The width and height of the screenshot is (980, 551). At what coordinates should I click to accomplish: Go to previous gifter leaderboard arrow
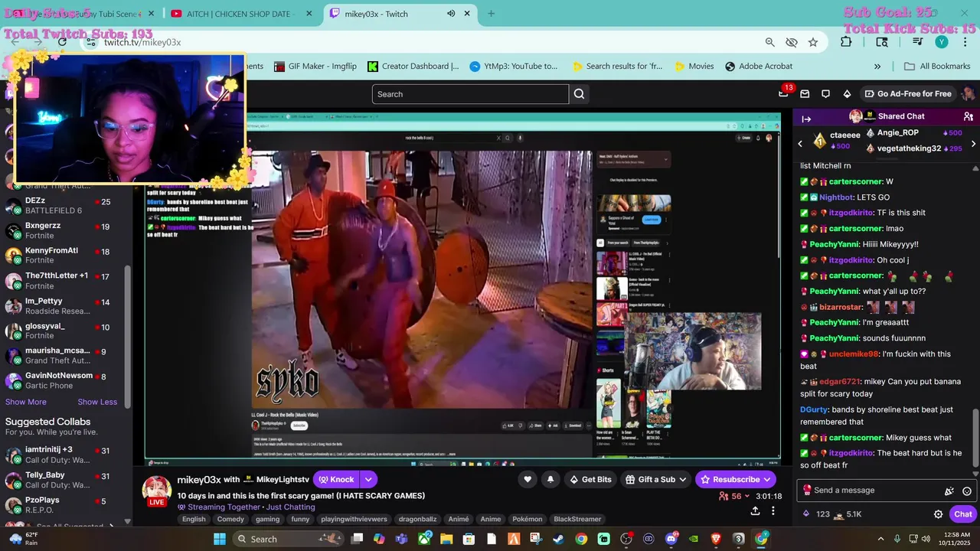coord(800,143)
